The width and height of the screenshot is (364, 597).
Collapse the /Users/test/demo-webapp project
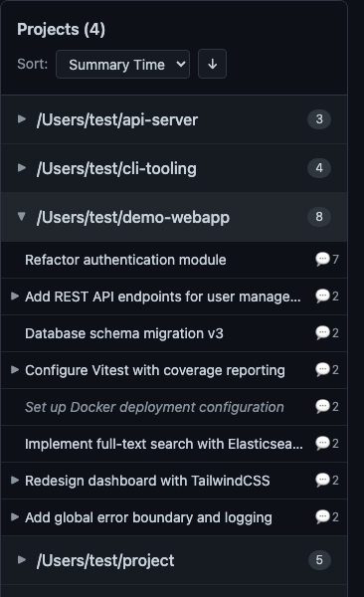22,217
